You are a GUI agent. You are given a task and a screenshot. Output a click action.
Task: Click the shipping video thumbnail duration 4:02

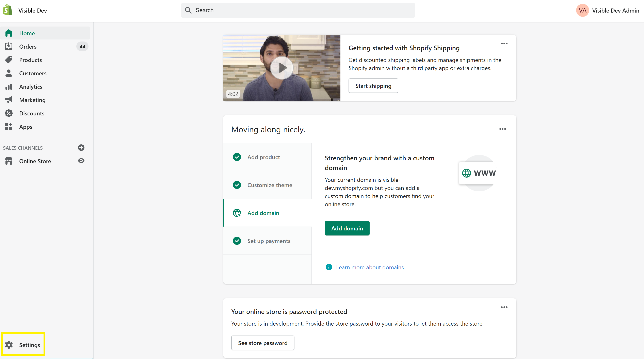[233, 94]
